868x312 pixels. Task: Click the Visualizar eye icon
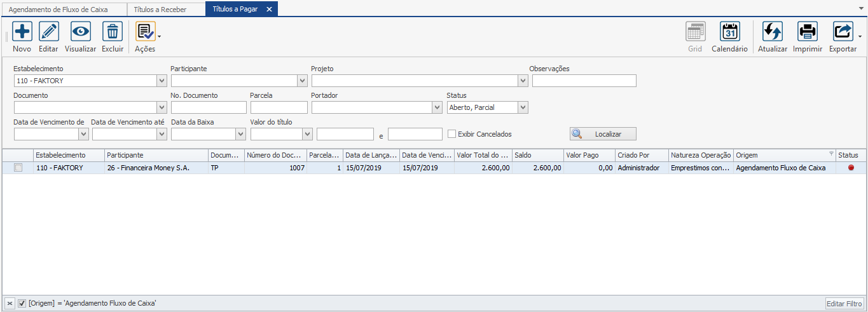coord(80,32)
